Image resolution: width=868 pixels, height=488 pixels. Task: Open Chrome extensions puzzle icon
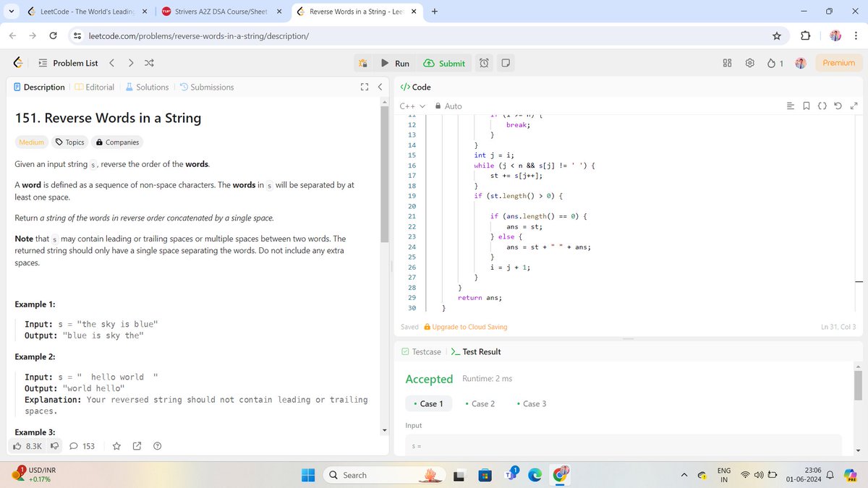[x=807, y=36]
